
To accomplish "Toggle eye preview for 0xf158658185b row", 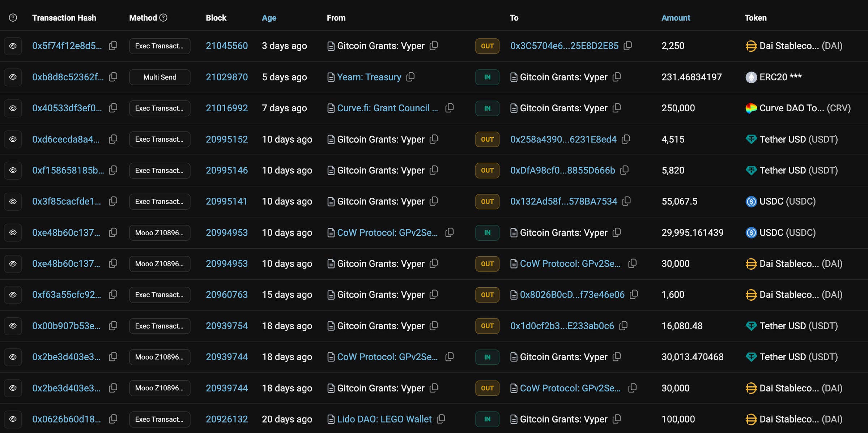I will click(x=13, y=170).
